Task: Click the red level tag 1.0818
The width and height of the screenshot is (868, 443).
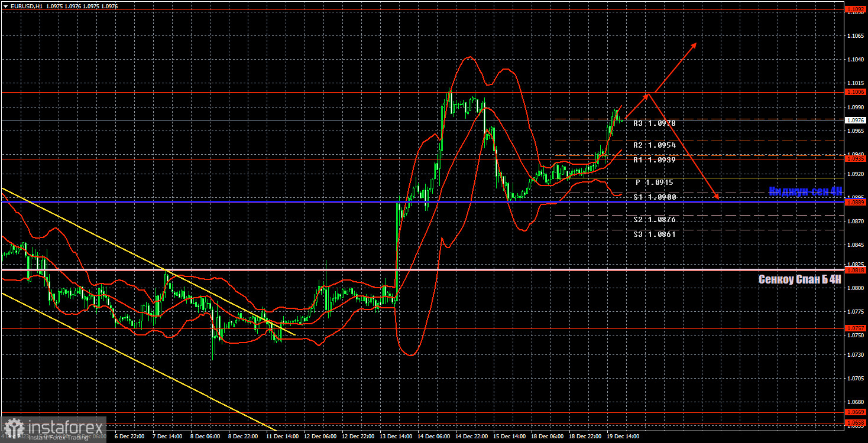Action: pyautogui.click(x=856, y=270)
